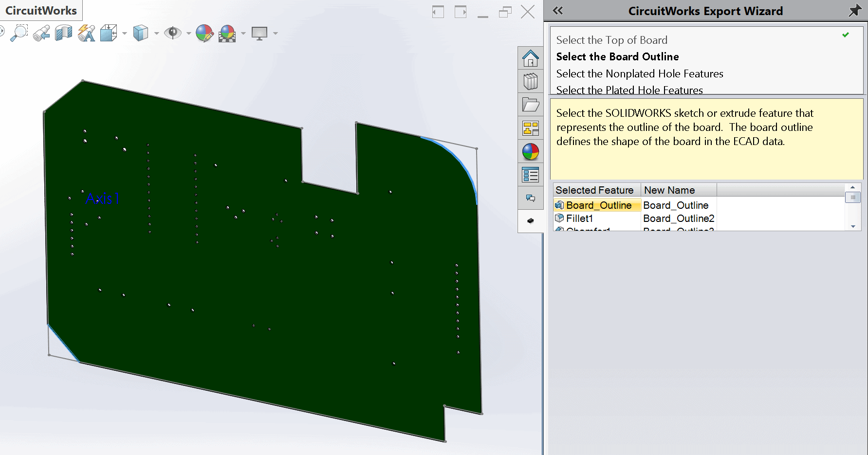Go to Select the Top of Board step
The height and width of the screenshot is (455, 868).
(611, 40)
